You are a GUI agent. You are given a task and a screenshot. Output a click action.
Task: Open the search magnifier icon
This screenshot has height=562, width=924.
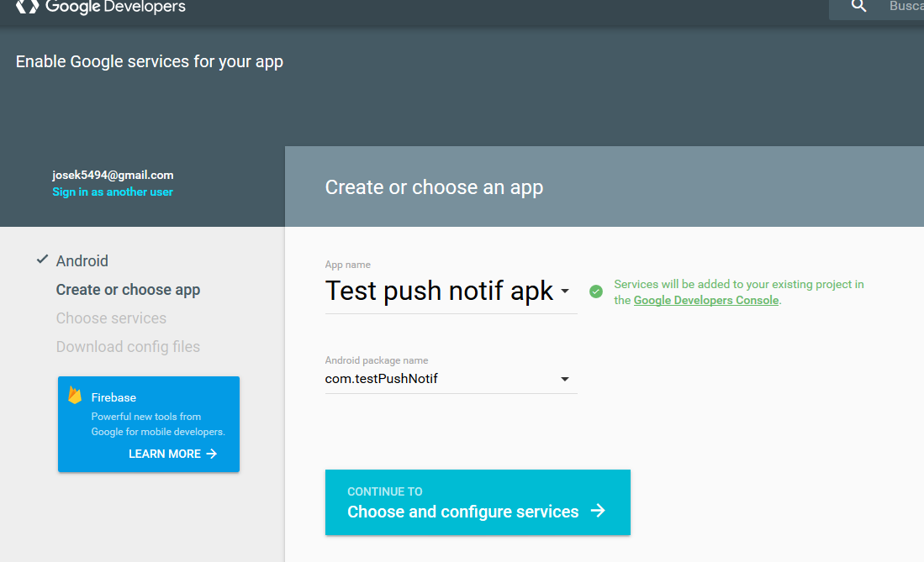click(858, 7)
